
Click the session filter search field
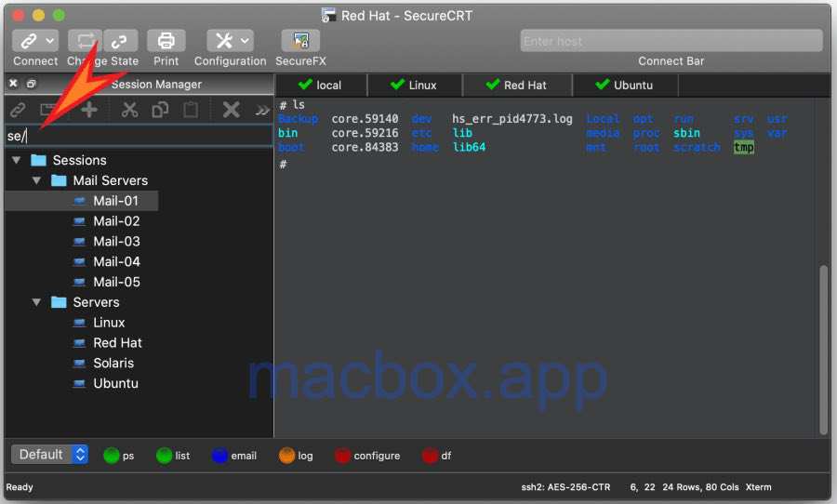pos(139,136)
